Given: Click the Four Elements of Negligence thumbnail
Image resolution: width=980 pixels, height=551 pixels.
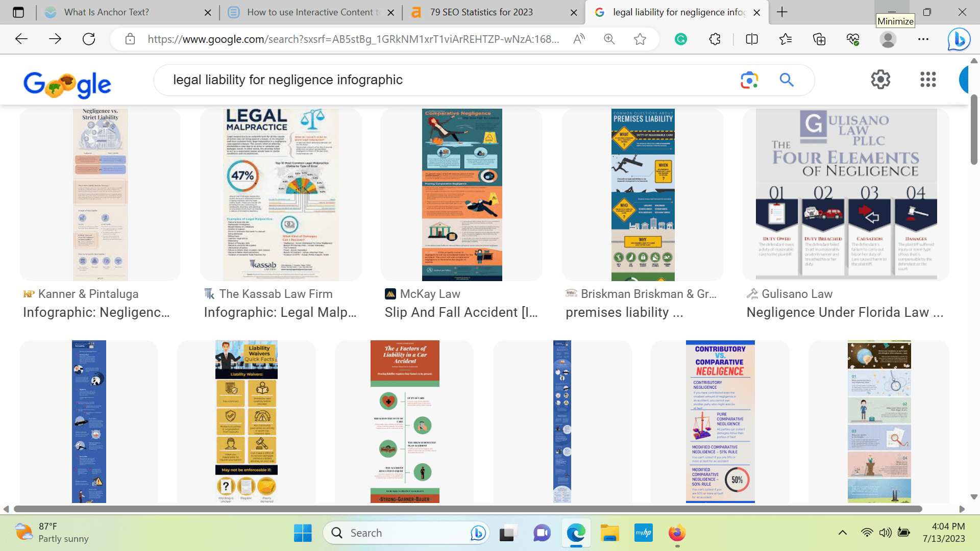Looking at the screenshot, I should [845, 194].
